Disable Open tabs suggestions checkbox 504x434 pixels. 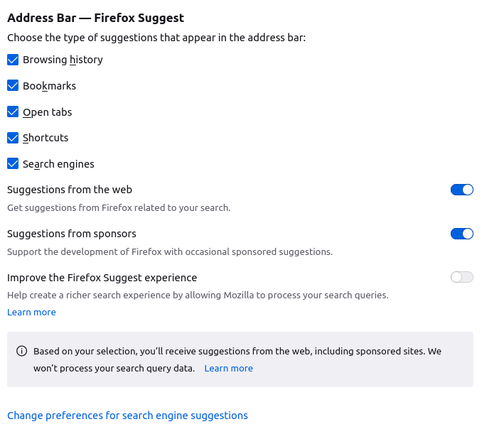coord(13,112)
